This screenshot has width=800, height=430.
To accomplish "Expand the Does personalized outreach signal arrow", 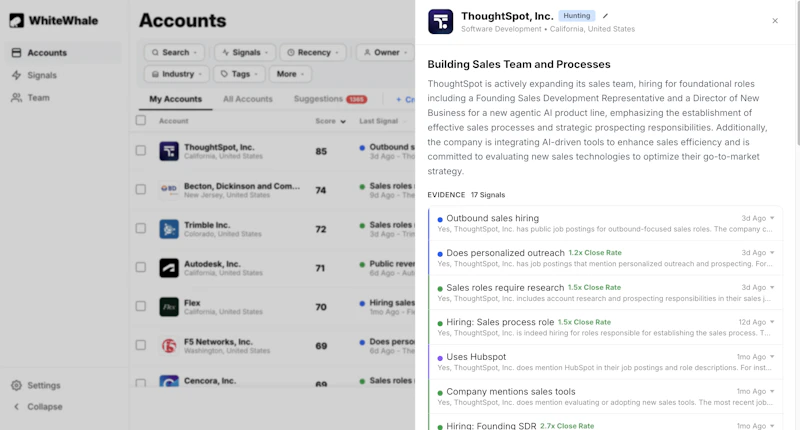I will pyautogui.click(x=772, y=252).
